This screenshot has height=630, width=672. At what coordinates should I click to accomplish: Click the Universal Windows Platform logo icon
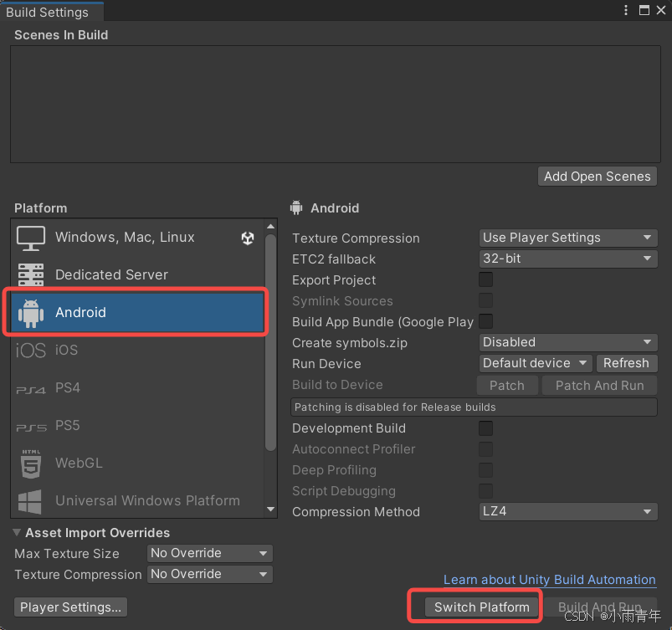[x=30, y=501]
